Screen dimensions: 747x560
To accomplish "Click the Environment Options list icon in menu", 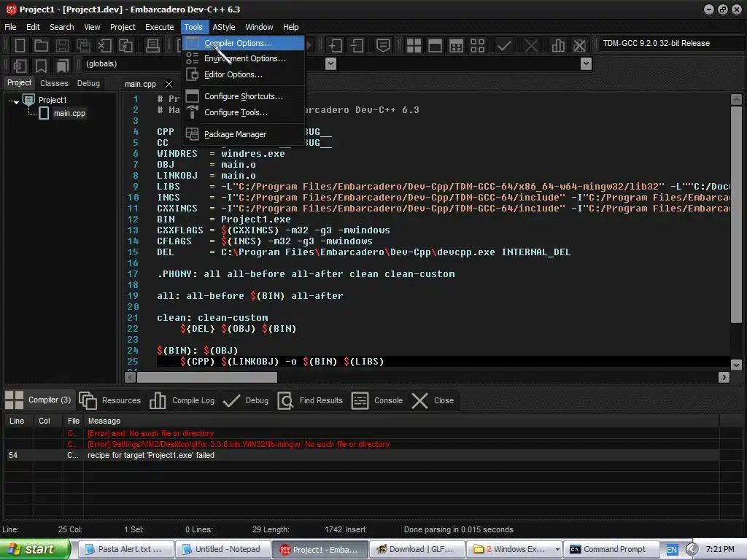I will pos(192,58).
